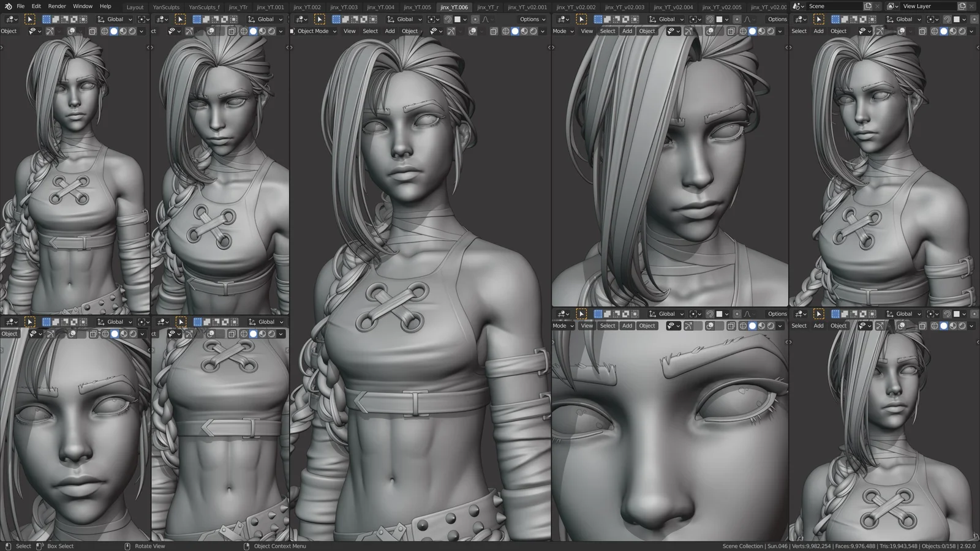Image resolution: width=980 pixels, height=551 pixels.
Task: Toggle proportional editing in the header
Action: [x=475, y=19]
